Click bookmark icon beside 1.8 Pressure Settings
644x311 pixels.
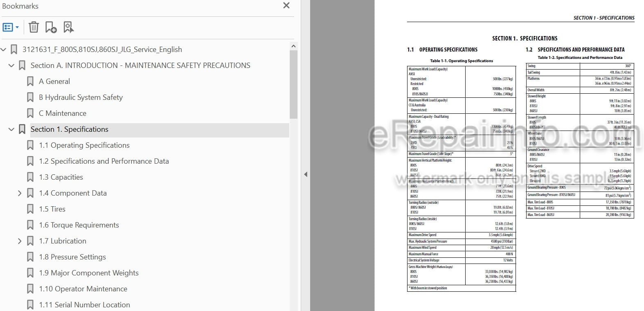[30, 257]
